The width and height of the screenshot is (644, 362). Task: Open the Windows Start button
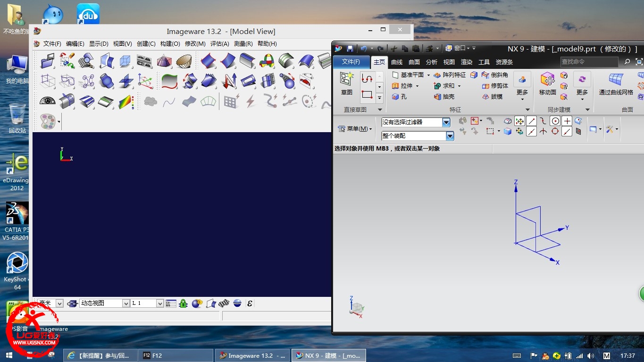click(x=9, y=355)
